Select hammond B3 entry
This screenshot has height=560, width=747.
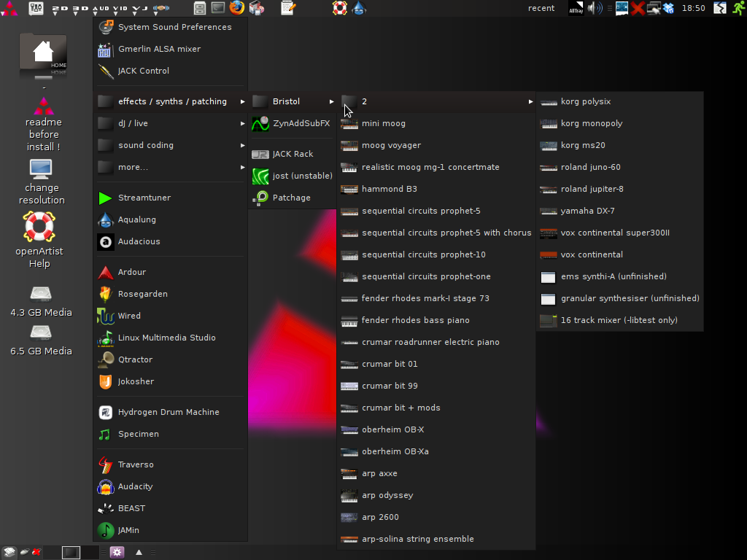click(x=436, y=189)
